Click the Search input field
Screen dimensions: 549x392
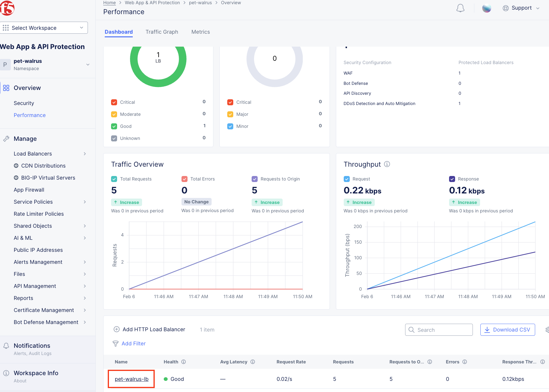[x=439, y=330]
